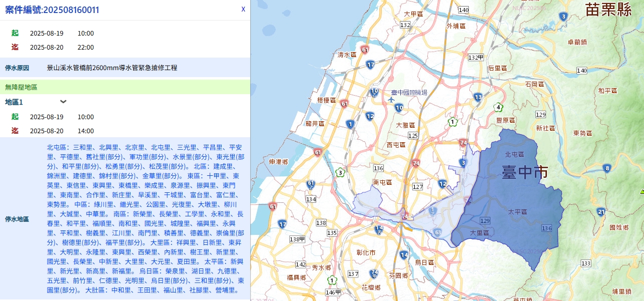Select the 地區1 section header
This screenshot has height=301, width=644.
tap(15, 102)
